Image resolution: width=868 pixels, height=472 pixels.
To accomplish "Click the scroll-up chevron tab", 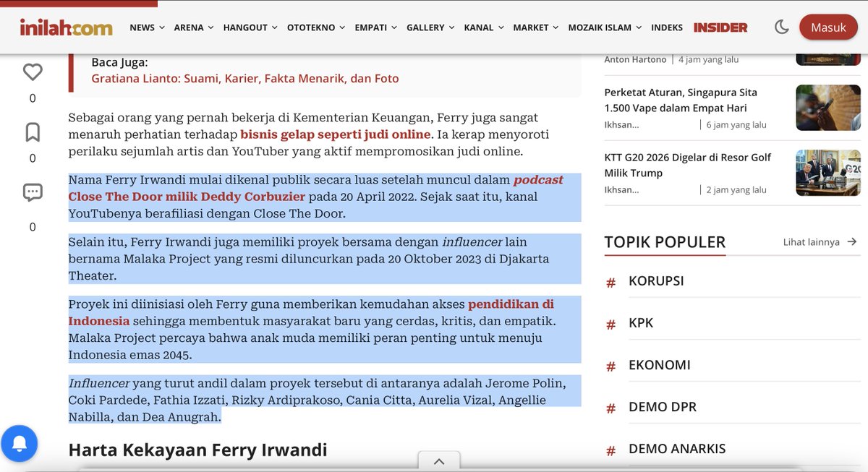I will click(439, 462).
